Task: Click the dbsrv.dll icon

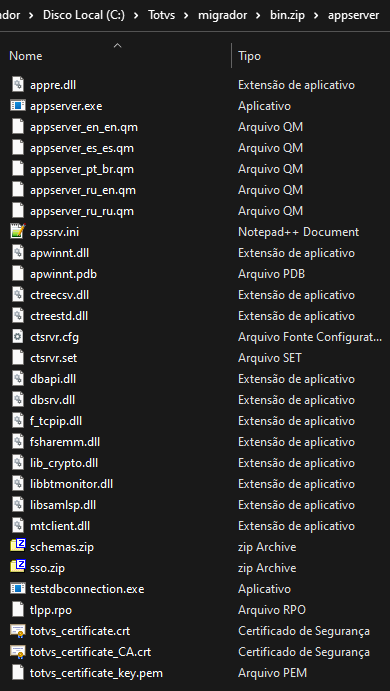Action: pyautogui.click(x=18, y=400)
